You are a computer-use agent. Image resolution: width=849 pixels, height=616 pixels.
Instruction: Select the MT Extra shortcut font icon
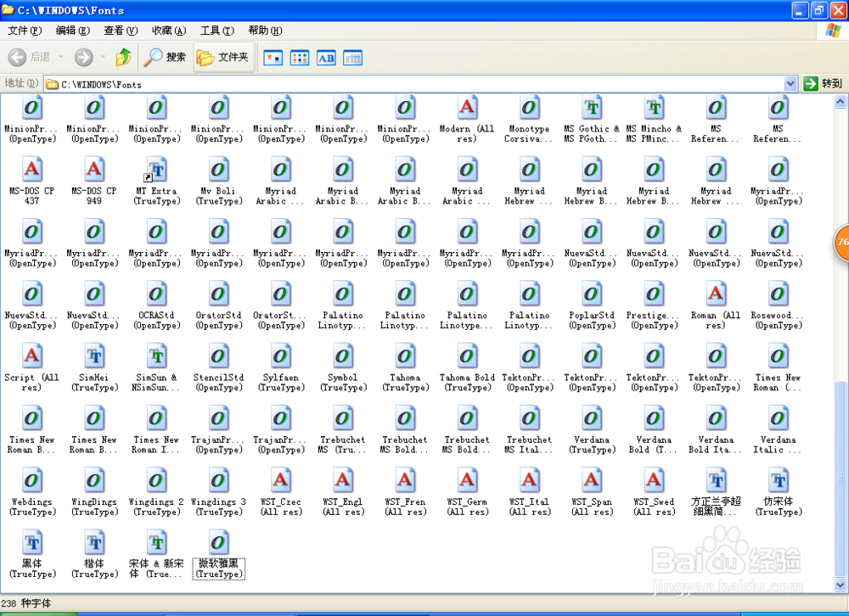tap(156, 169)
